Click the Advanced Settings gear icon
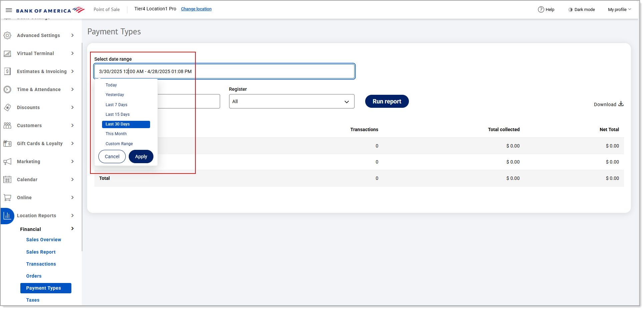 (x=7, y=35)
